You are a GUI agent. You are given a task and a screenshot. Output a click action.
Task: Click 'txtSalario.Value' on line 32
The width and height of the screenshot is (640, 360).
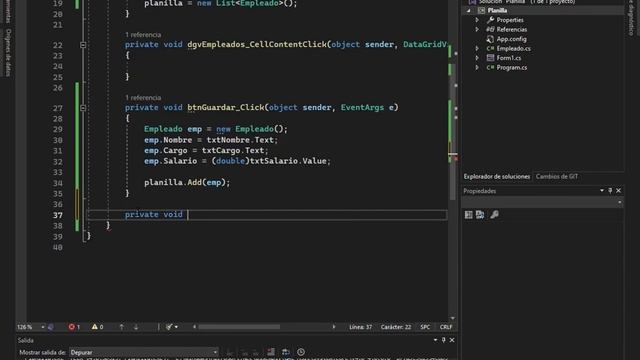tap(288, 161)
